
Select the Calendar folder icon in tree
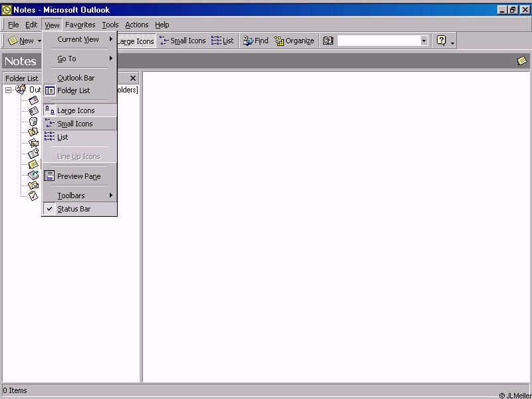click(33, 100)
